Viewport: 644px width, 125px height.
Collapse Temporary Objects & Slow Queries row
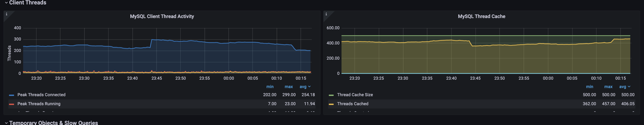click(x=6, y=123)
